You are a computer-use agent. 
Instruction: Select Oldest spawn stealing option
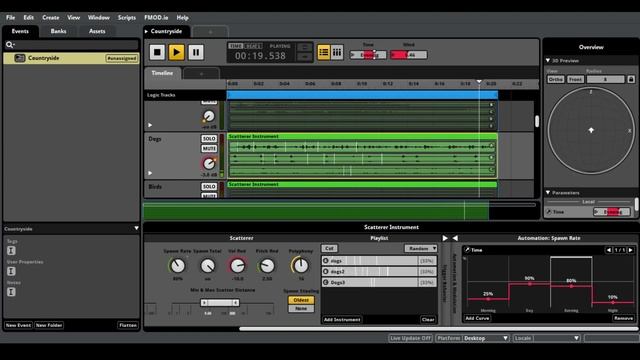(x=301, y=300)
